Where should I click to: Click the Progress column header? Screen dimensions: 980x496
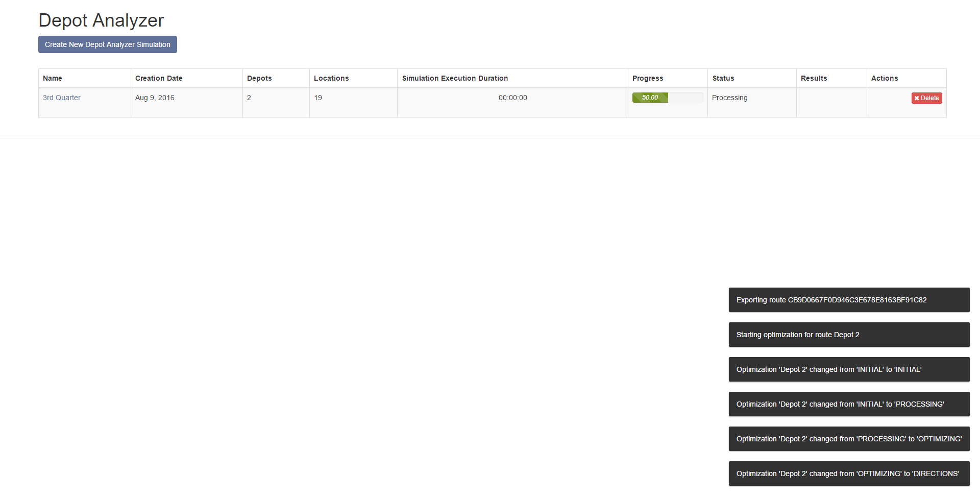pos(647,78)
